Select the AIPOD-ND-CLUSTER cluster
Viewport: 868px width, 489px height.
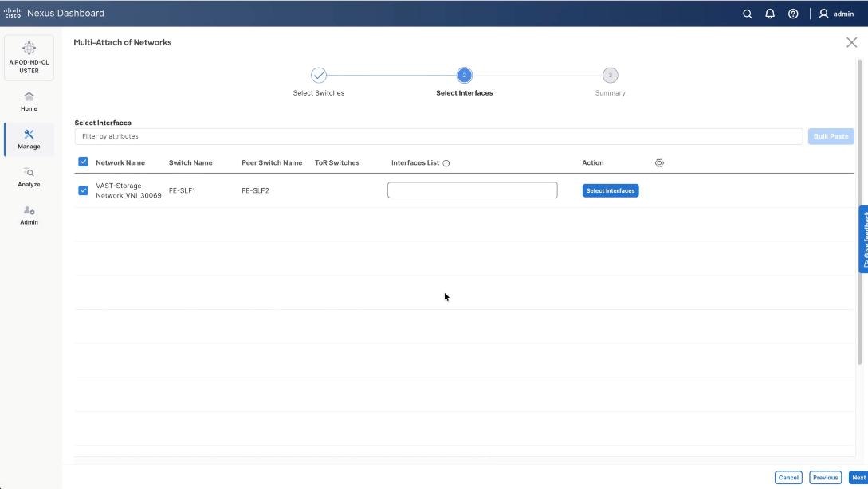pos(29,57)
